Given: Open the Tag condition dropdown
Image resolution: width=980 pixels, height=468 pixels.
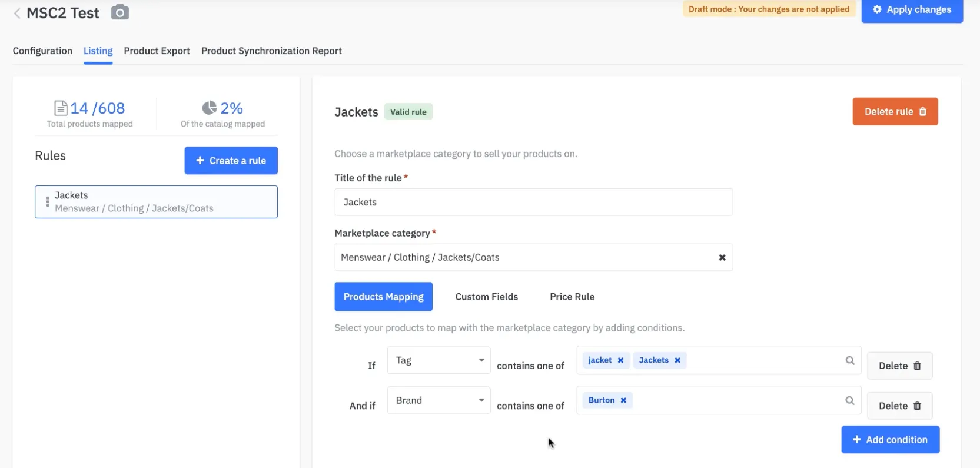Looking at the screenshot, I should tap(438, 360).
